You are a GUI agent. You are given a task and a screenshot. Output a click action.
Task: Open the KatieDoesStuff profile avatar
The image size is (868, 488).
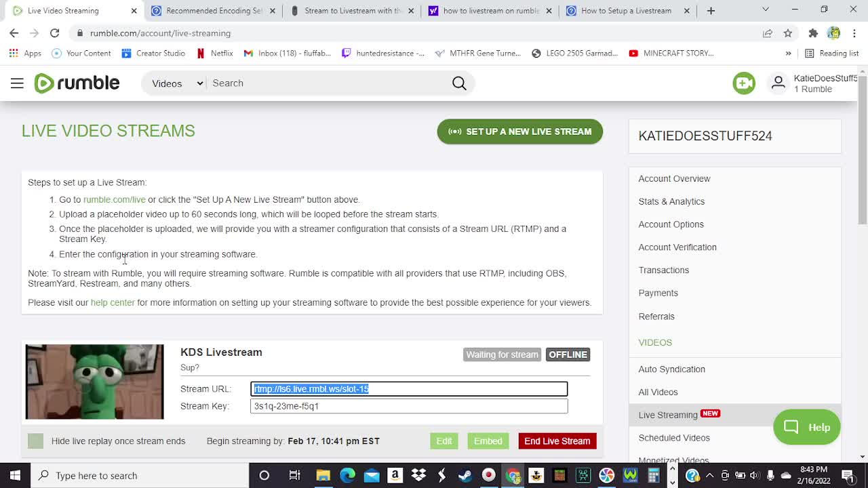click(x=778, y=83)
